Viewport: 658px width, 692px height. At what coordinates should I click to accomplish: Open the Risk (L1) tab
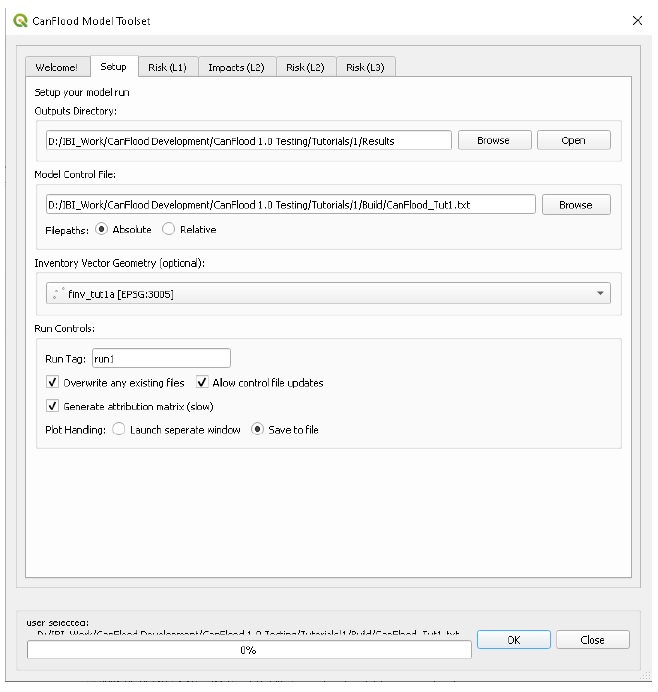point(167,67)
